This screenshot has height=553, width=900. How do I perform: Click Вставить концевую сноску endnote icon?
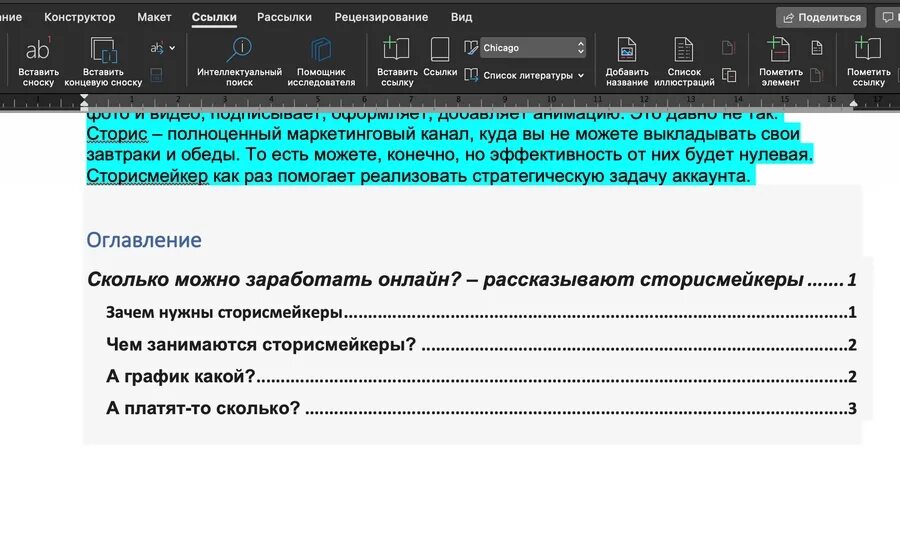coord(103,50)
